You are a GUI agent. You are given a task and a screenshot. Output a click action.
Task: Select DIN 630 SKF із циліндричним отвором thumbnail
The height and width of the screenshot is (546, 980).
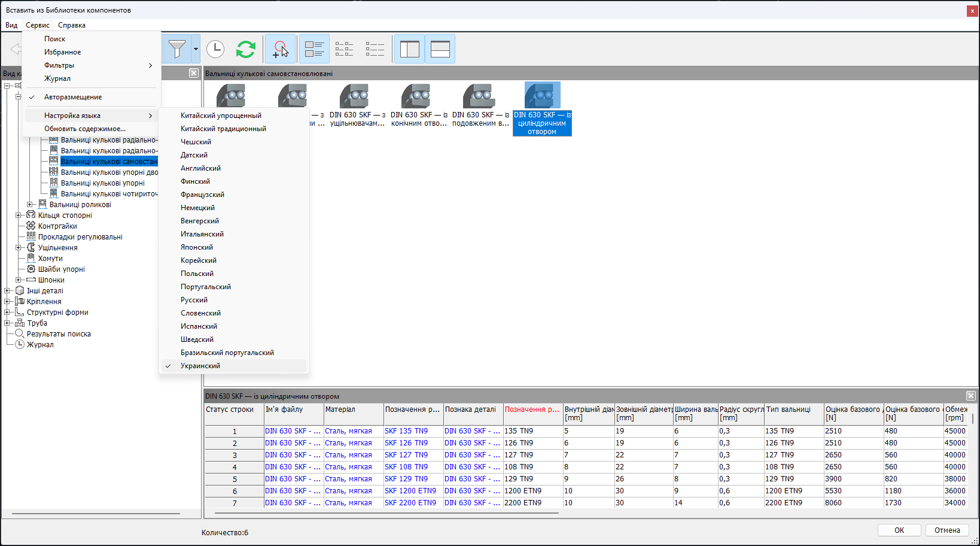click(542, 109)
